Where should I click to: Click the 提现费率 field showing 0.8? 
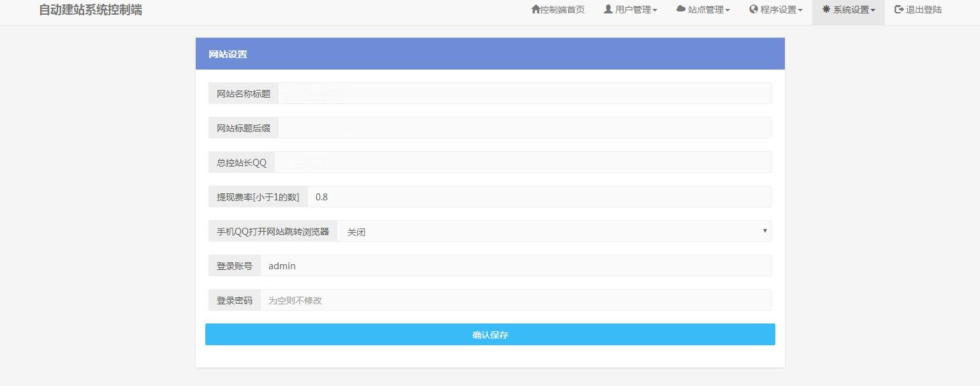pyautogui.click(x=539, y=197)
